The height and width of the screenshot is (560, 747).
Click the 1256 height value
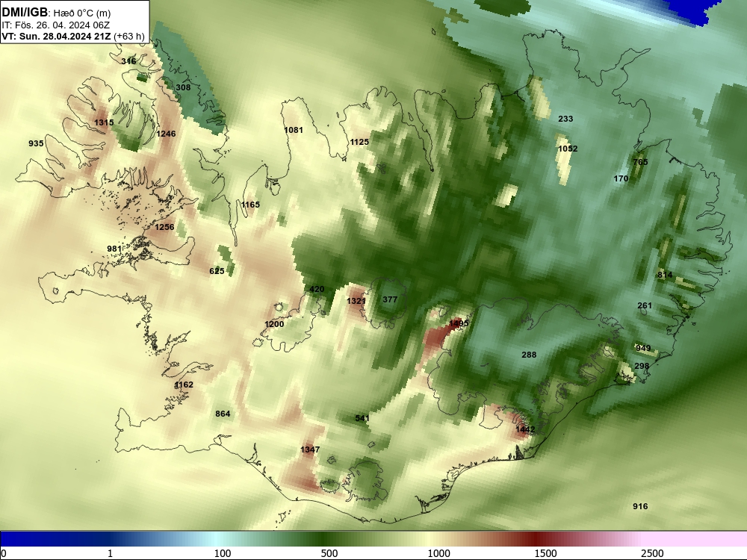coord(164,227)
